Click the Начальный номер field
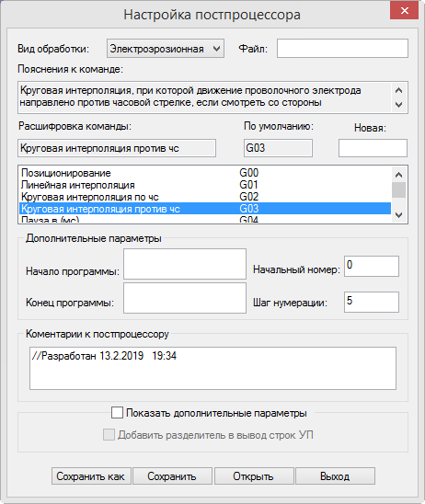 tap(372, 266)
